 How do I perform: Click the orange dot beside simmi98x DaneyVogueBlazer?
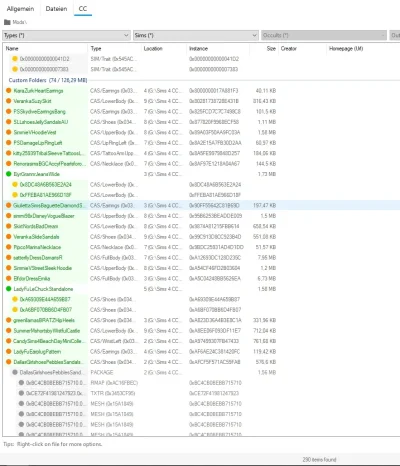coord(9,216)
